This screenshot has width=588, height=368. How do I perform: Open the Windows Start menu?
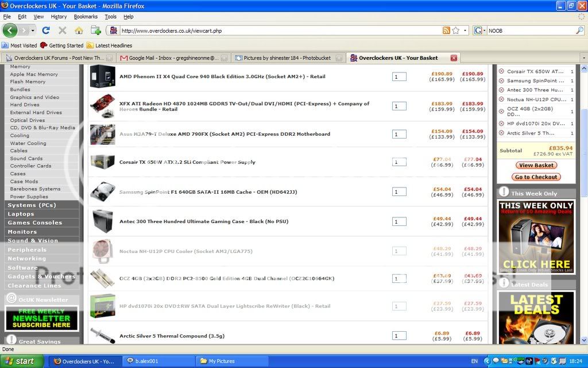tap(20, 361)
